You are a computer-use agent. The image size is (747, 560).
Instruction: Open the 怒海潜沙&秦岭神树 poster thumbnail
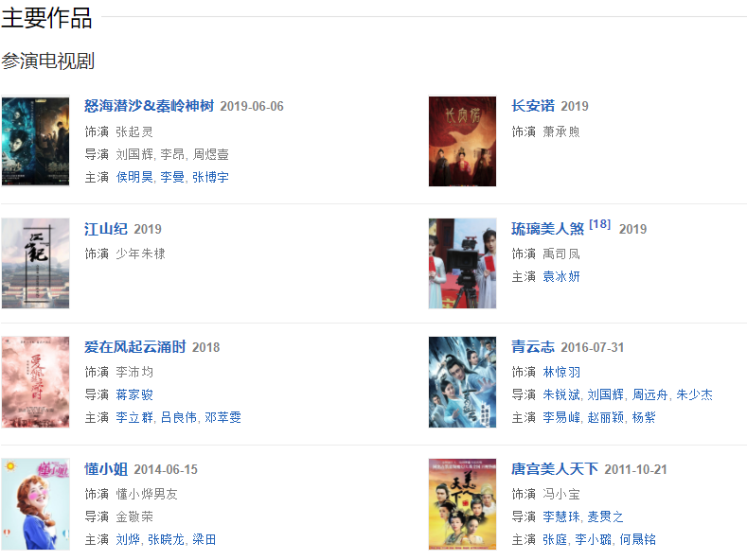coord(35,141)
